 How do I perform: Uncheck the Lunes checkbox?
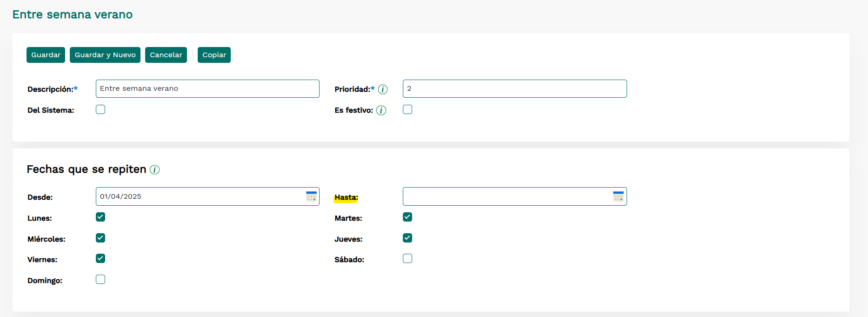[100, 217]
